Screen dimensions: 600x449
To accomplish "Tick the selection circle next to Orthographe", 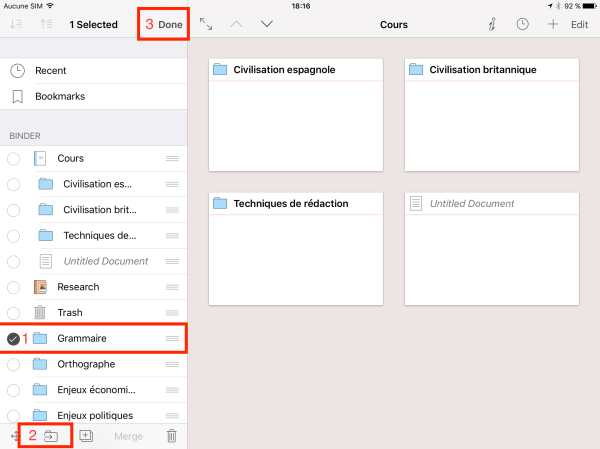I will [13, 364].
